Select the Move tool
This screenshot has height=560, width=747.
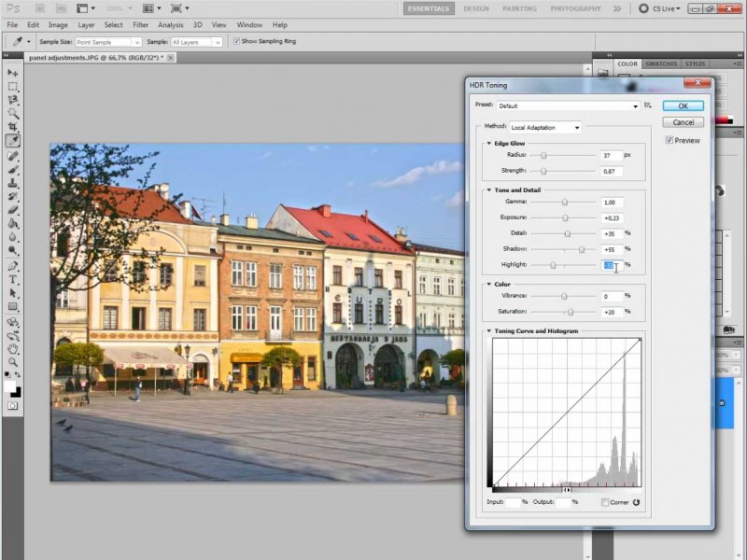pyautogui.click(x=13, y=73)
